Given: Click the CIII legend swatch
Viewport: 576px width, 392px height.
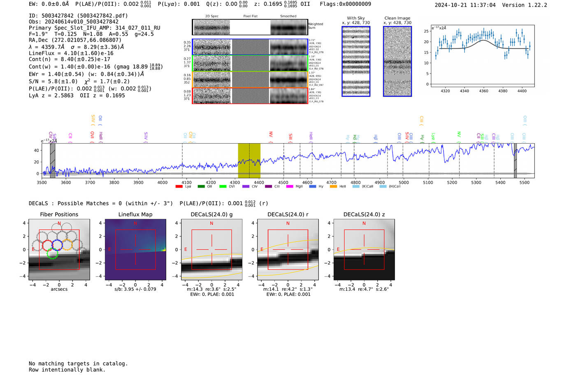Looking at the screenshot, I should [268, 186].
